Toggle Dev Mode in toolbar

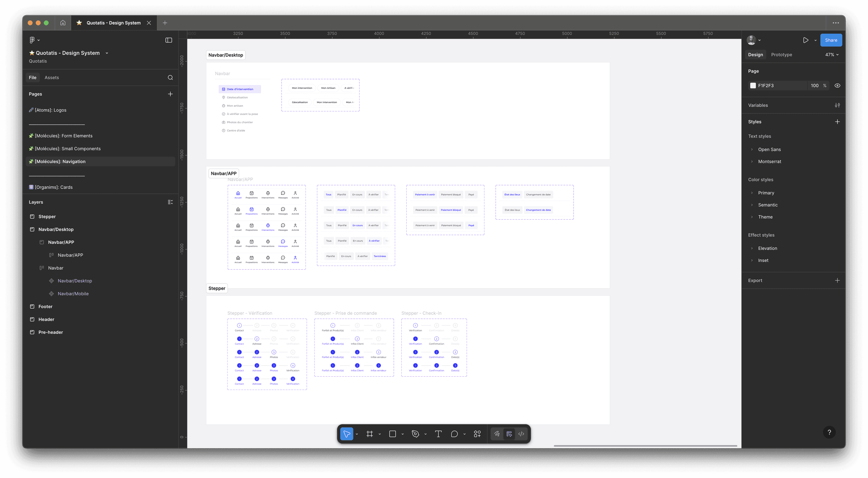[x=521, y=434]
